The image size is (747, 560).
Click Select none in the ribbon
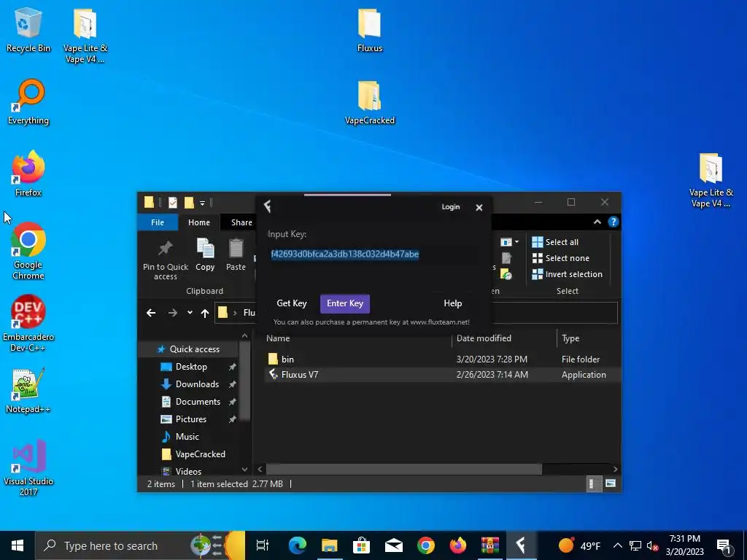(x=560, y=258)
